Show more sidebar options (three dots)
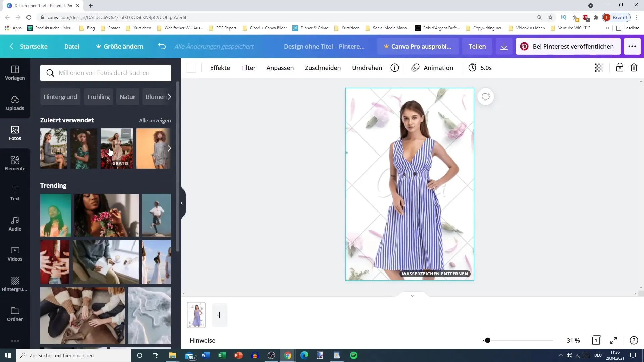The image size is (644, 362). (x=15, y=341)
